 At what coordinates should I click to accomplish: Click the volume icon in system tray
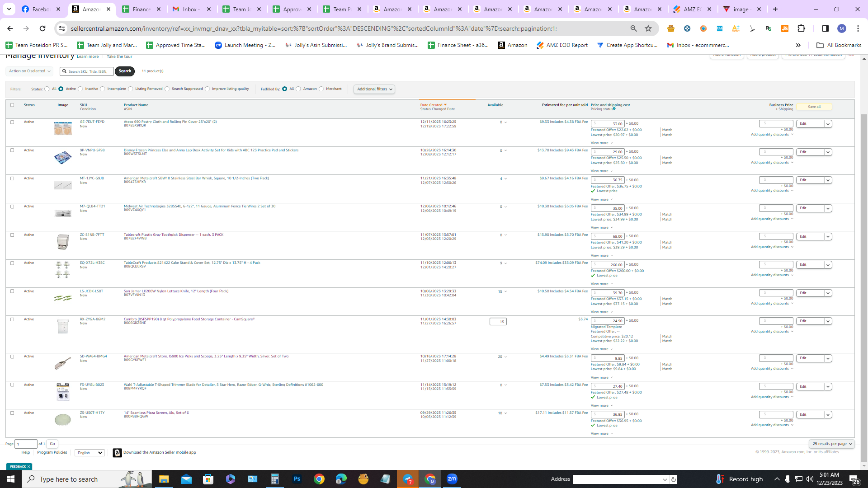click(x=809, y=479)
